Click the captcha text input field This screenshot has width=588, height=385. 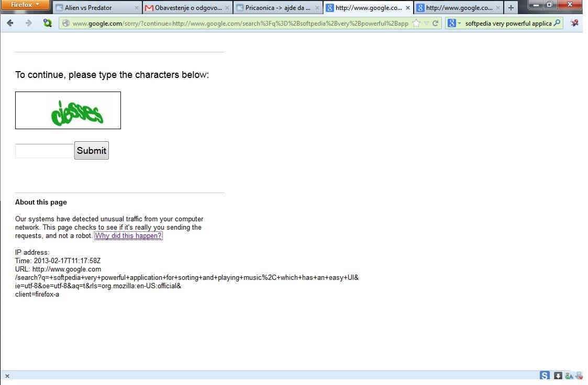click(x=45, y=151)
